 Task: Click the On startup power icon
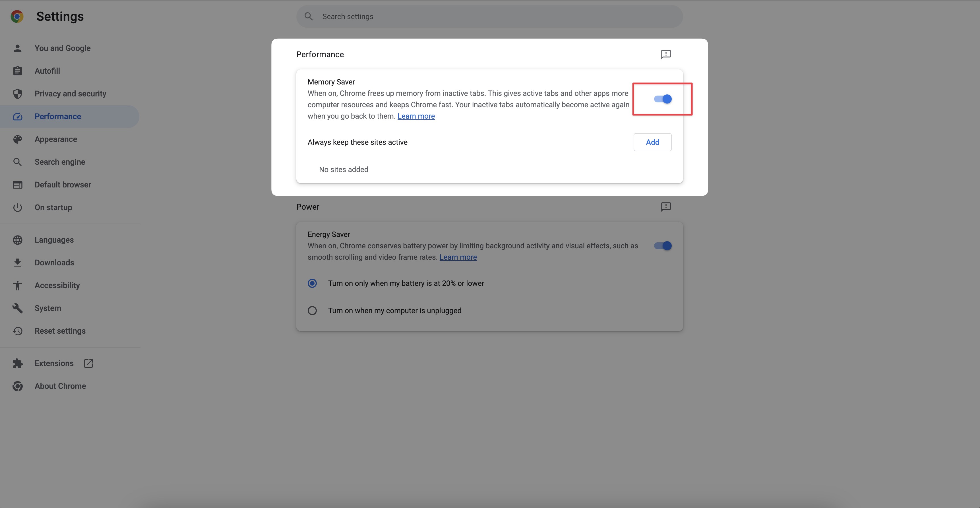[18, 207]
